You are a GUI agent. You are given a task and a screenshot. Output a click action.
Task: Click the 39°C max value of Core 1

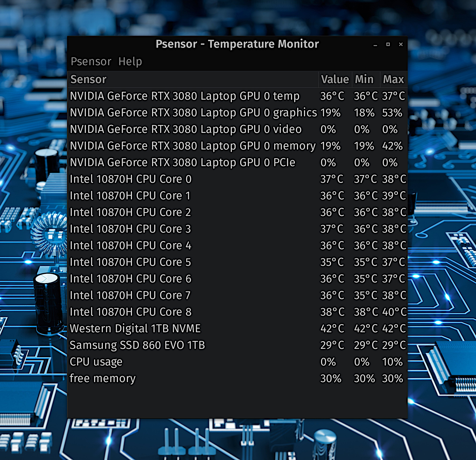coord(394,196)
